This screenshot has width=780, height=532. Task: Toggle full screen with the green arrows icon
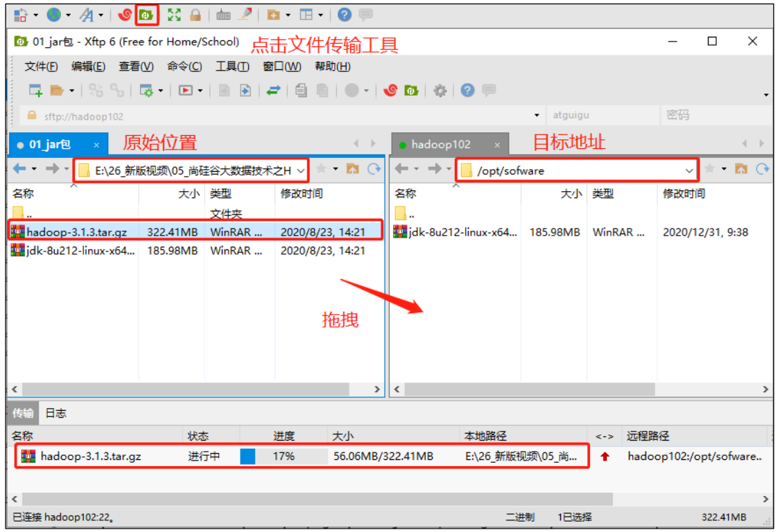click(174, 15)
